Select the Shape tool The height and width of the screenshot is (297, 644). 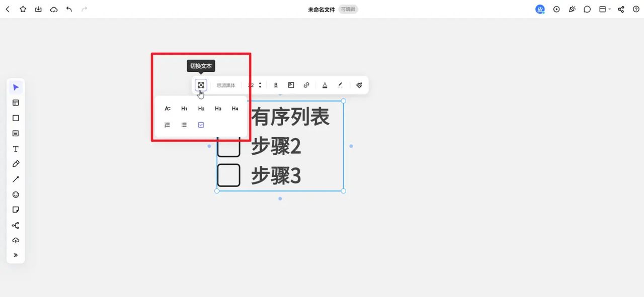coord(16,118)
